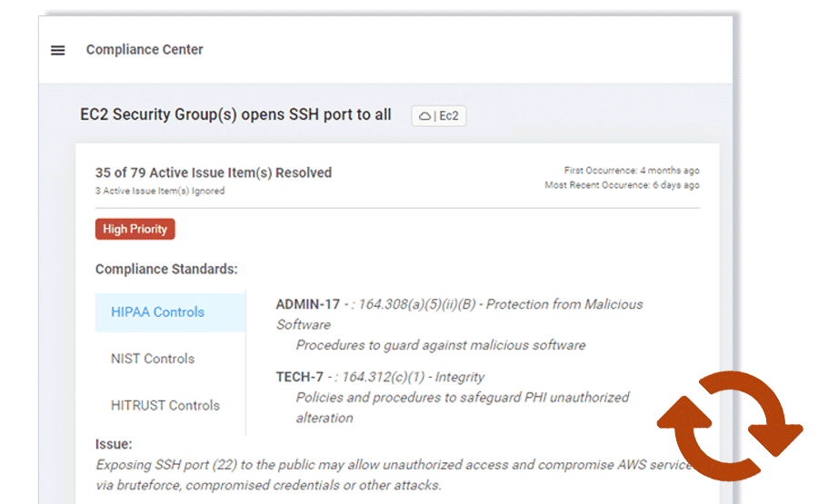Click the cloud Ec2 tag
The height and width of the screenshot is (504, 818).
pos(439,116)
